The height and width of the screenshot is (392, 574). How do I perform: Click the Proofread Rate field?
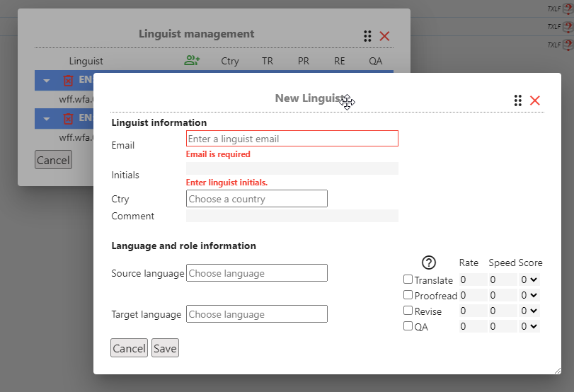point(473,295)
